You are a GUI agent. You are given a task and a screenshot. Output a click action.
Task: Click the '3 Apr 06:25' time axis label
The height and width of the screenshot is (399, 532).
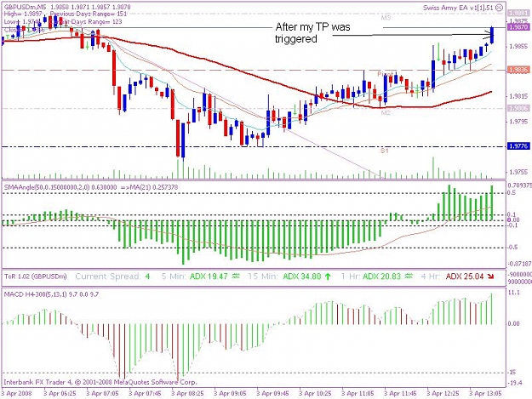(x=60, y=394)
